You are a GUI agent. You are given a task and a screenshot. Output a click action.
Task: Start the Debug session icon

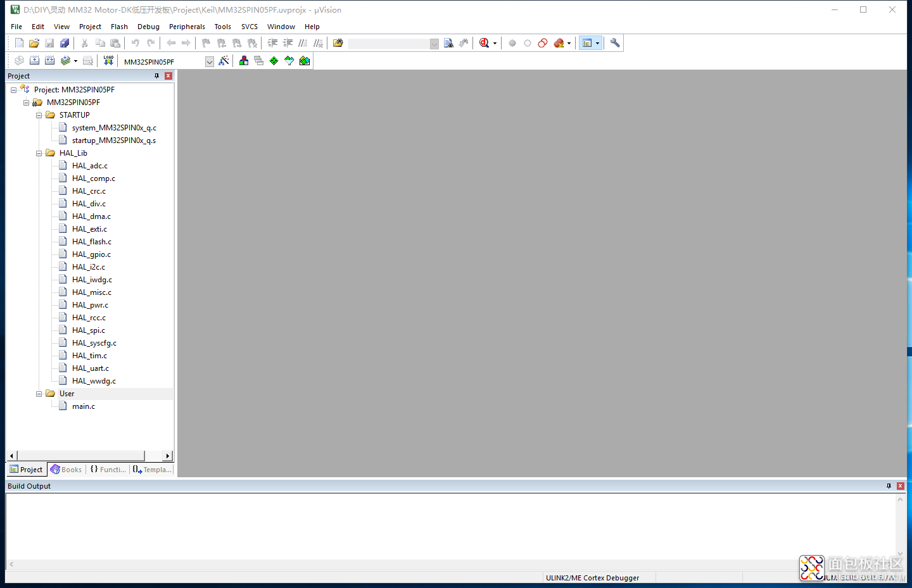click(x=484, y=43)
